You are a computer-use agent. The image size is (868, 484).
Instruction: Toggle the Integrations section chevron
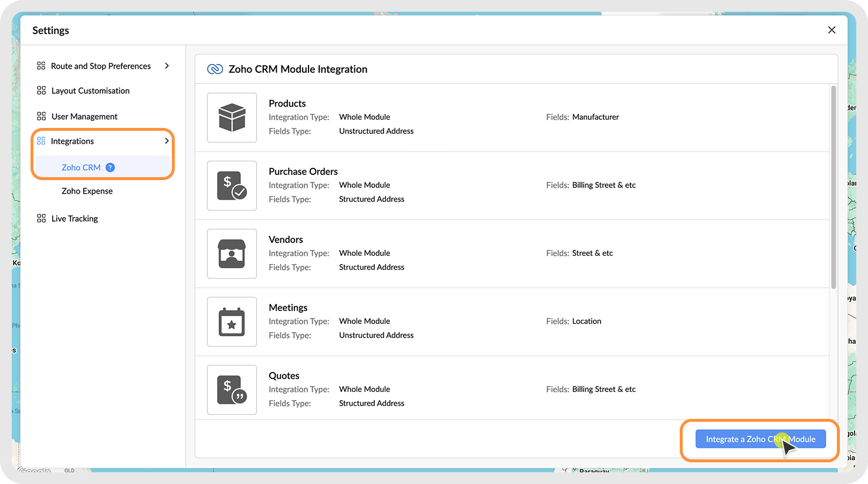167,141
